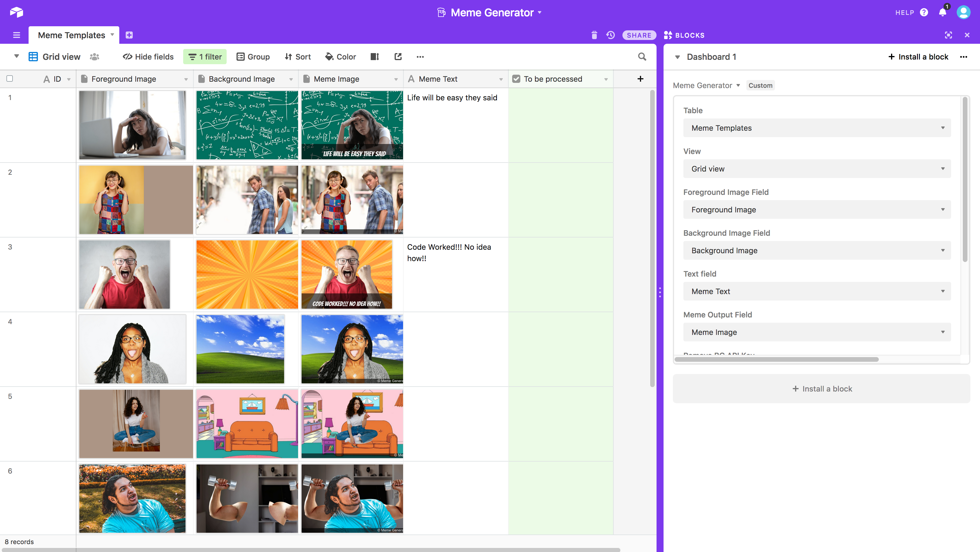Screen dimensions: 980x552
Task: Open the 1 filter menu
Action: pyautogui.click(x=205, y=57)
